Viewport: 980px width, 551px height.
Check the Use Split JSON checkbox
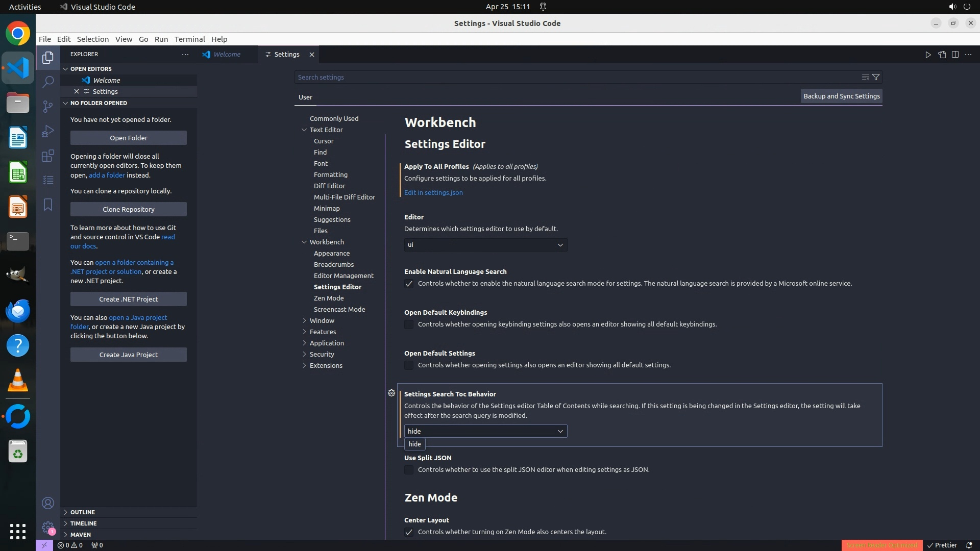tap(409, 470)
